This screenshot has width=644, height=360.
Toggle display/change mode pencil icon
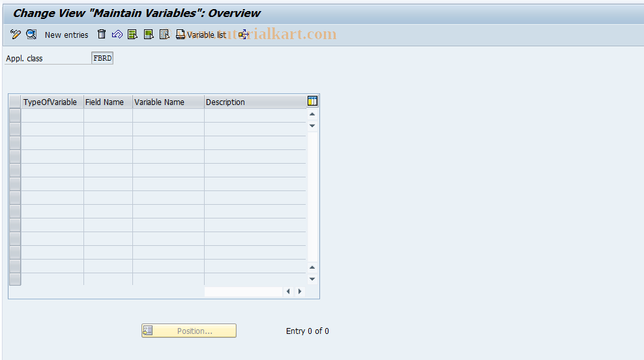pos(15,35)
